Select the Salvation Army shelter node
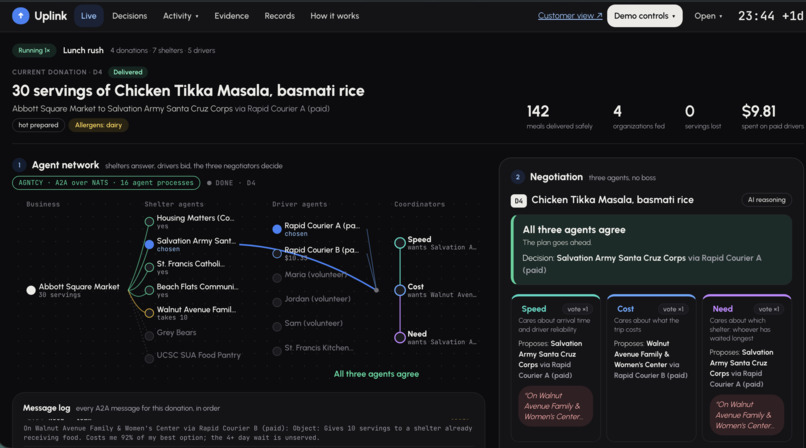 [x=149, y=245]
